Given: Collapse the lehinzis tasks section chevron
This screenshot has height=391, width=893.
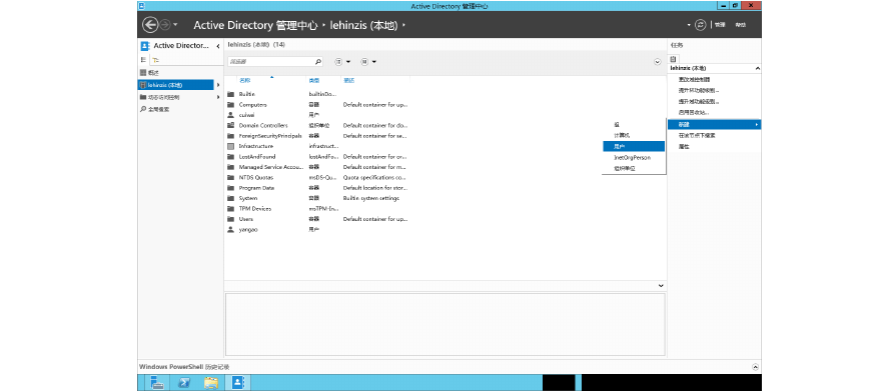Looking at the screenshot, I should coord(757,68).
